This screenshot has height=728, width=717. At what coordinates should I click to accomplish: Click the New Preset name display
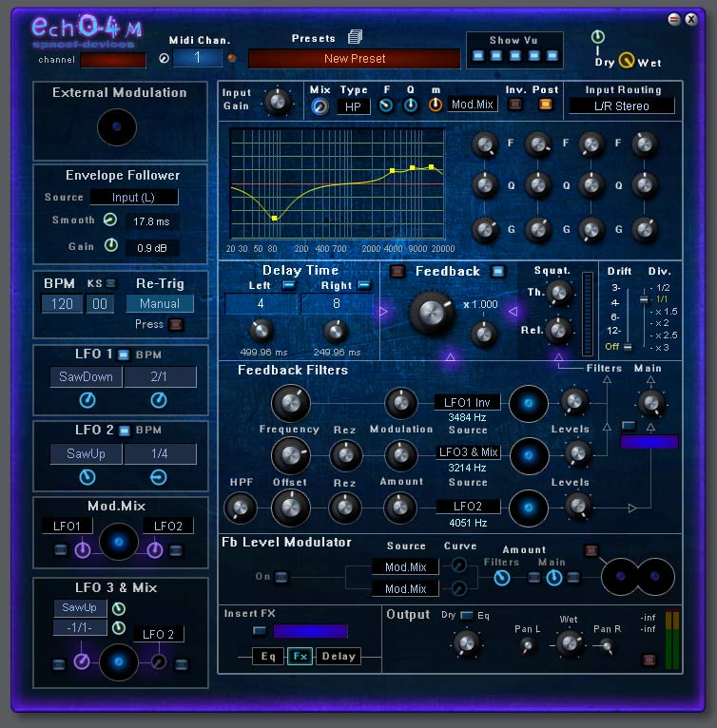coord(355,59)
